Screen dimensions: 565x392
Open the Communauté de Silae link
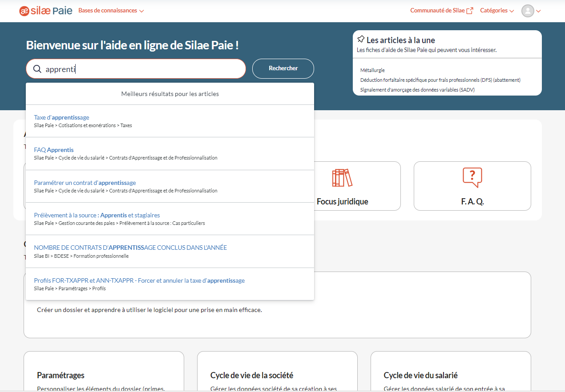tap(437, 9)
